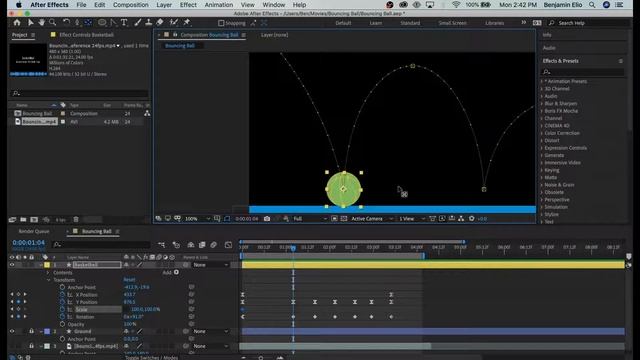640x360 pixels.
Task: Click the Region of Interest icon
Action: [334, 219]
